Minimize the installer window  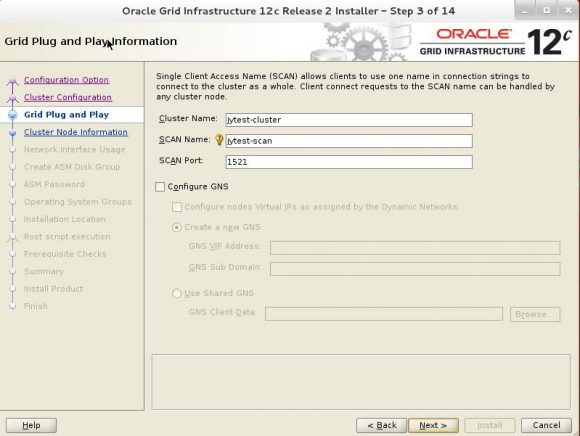pyautogui.click(x=525, y=11)
